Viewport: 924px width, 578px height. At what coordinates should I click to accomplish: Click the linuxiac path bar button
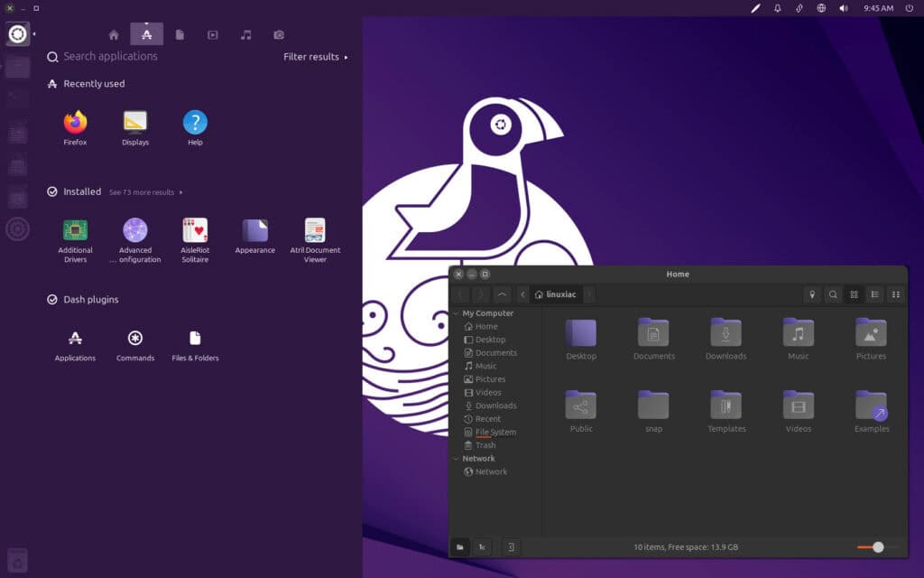click(554, 294)
